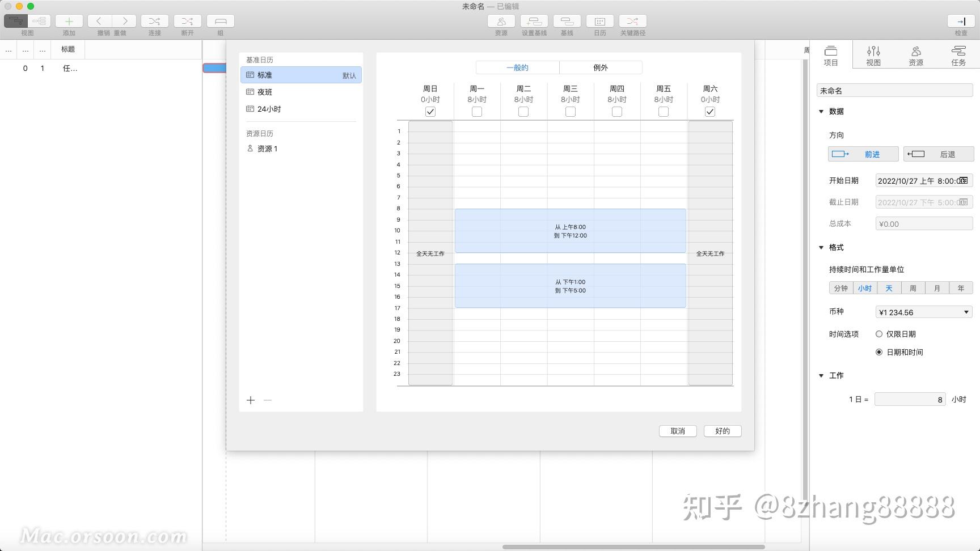This screenshot has width=980, height=551.
Task: Open the 资源 toolbar icon
Action: 501,21
